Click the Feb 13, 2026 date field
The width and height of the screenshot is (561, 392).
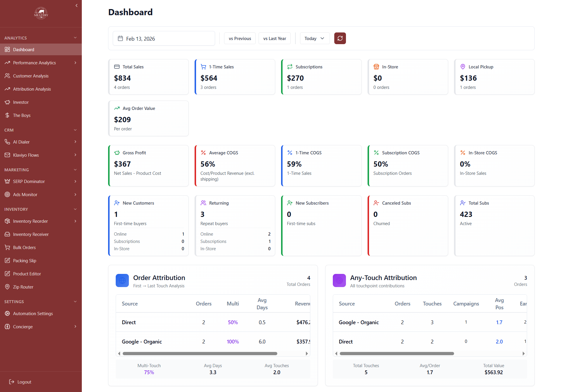[x=164, y=38]
